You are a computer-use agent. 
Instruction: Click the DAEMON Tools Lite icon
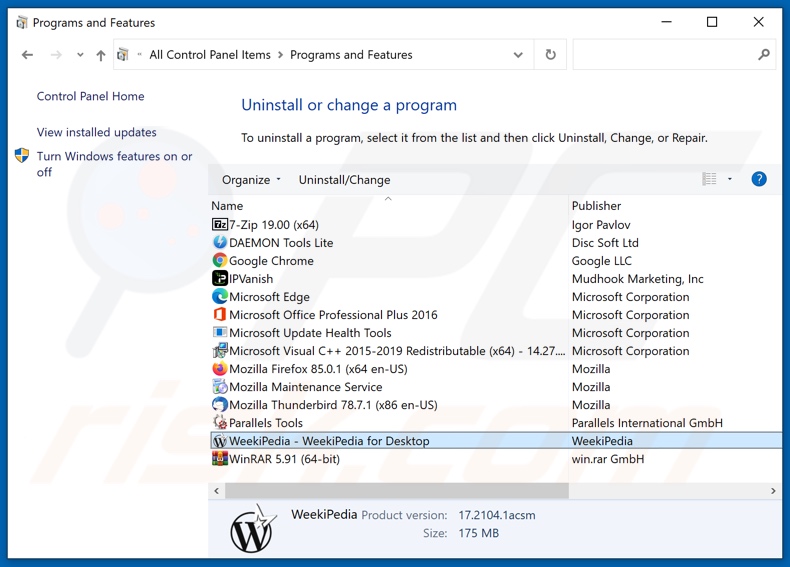click(220, 242)
